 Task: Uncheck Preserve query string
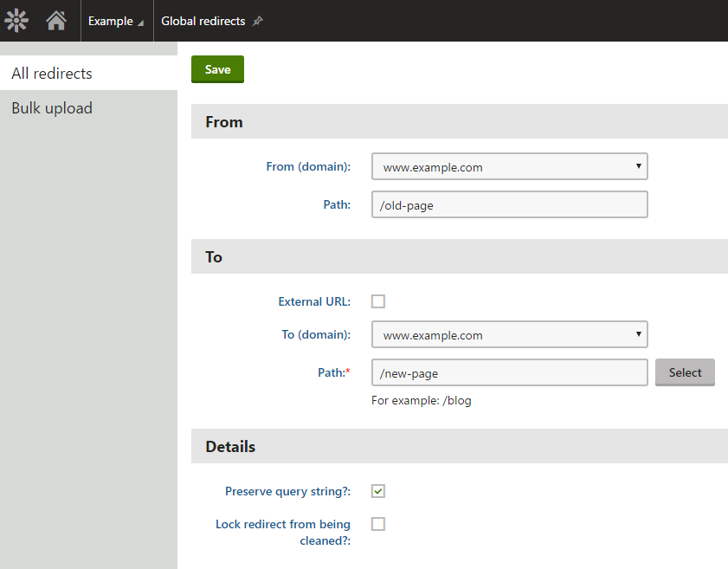378,491
